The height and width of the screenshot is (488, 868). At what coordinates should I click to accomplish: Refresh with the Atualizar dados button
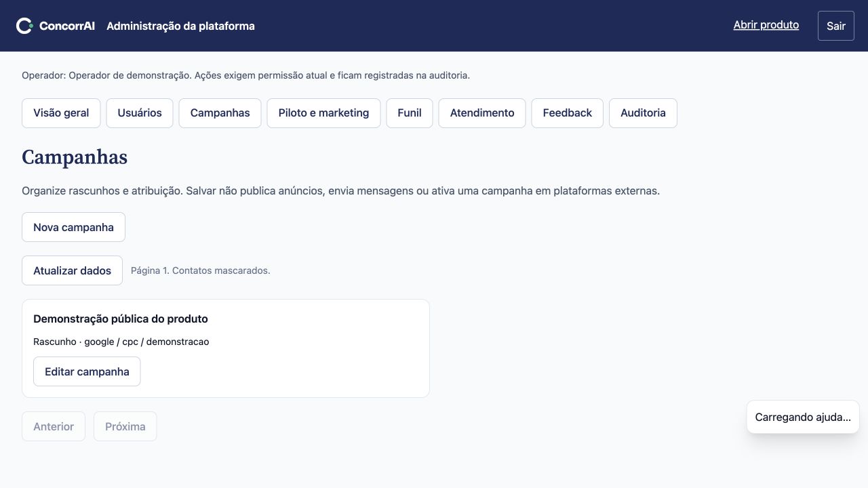pos(72,270)
